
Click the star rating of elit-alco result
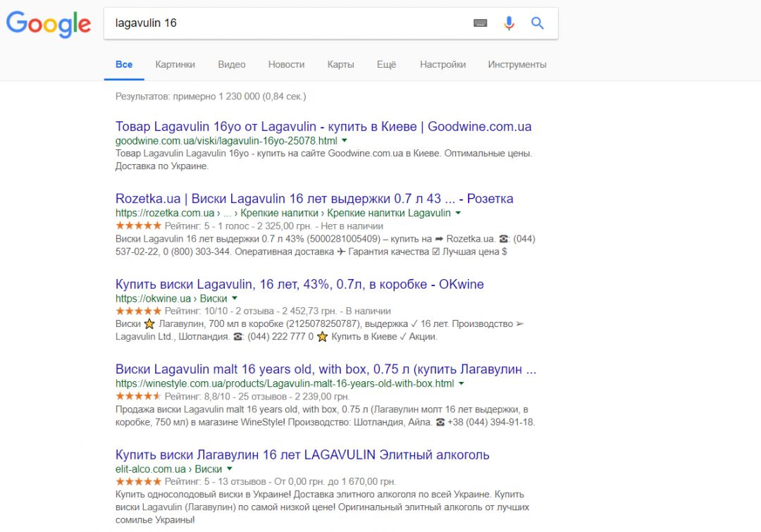(x=138, y=481)
